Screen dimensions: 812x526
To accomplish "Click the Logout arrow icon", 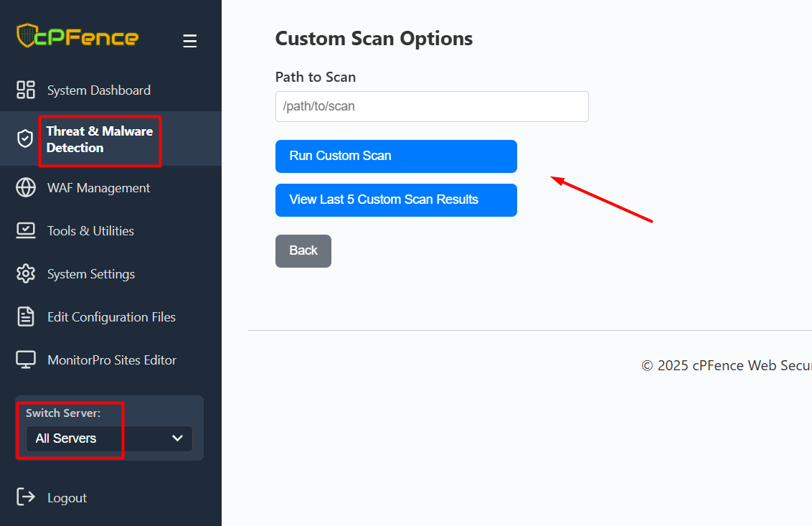I will pos(26,497).
